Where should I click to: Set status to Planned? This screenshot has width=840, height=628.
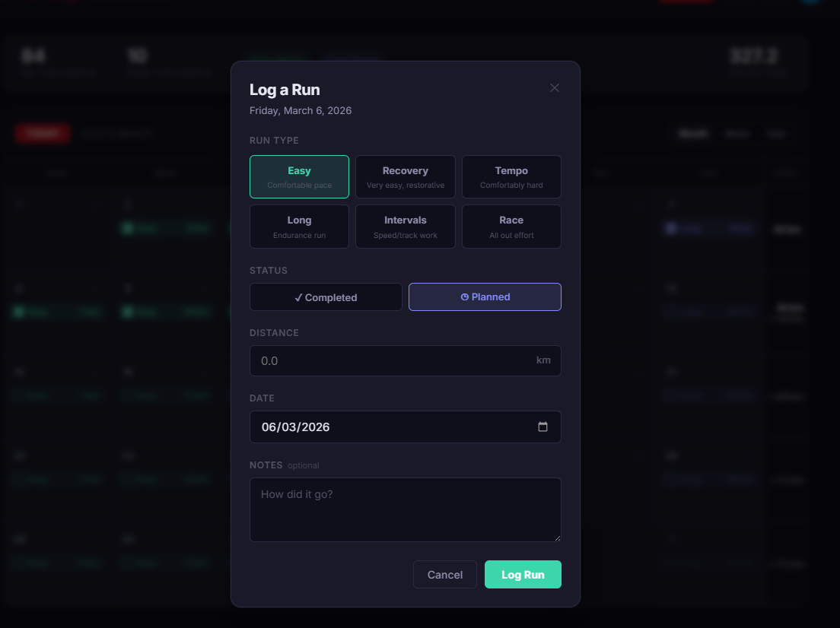pos(485,297)
